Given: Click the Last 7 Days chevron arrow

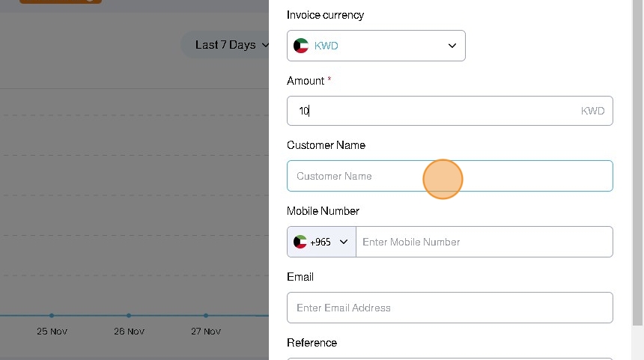Looking at the screenshot, I should click(x=265, y=46).
